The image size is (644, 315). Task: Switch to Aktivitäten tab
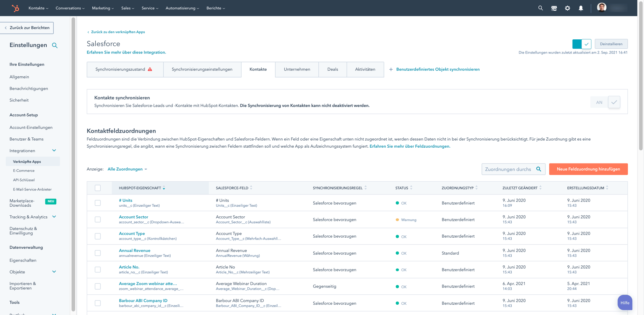point(365,69)
